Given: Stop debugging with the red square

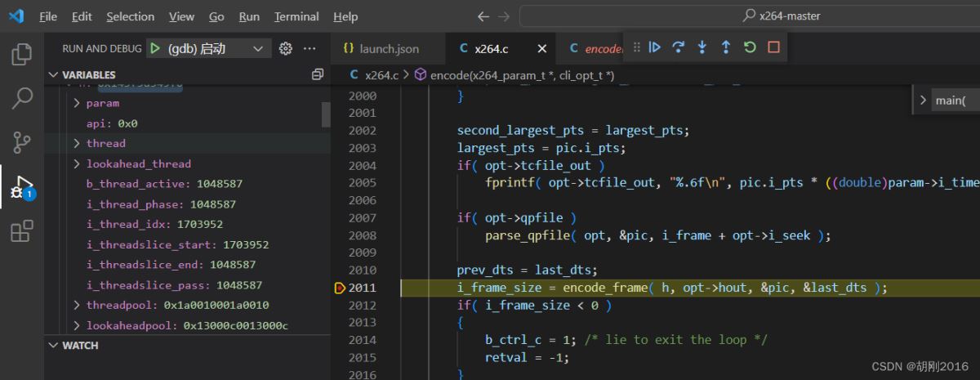Looking at the screenshot, I should [x=773, y=47].
